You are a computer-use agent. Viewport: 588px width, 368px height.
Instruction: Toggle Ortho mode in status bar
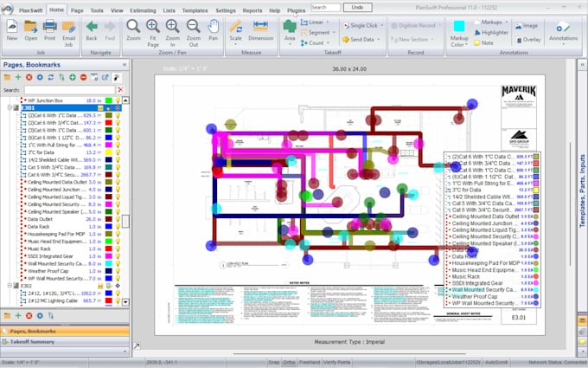[289, 362]
